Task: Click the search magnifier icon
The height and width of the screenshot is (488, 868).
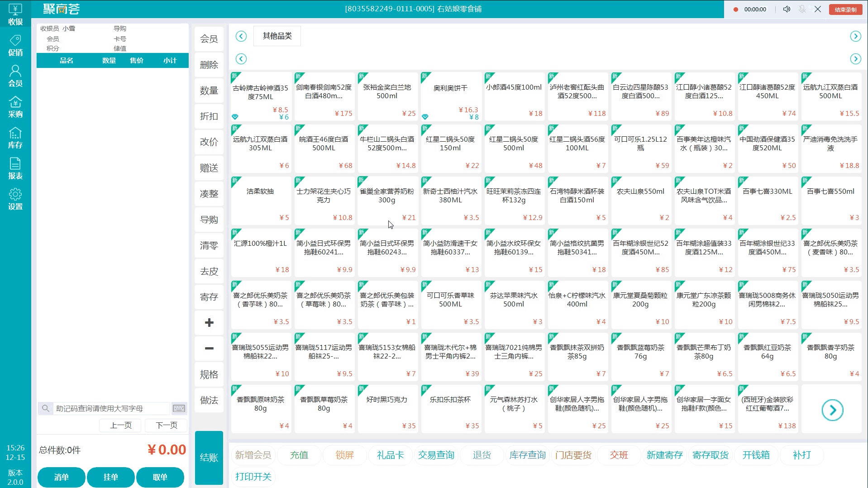Action: [46, 408]
